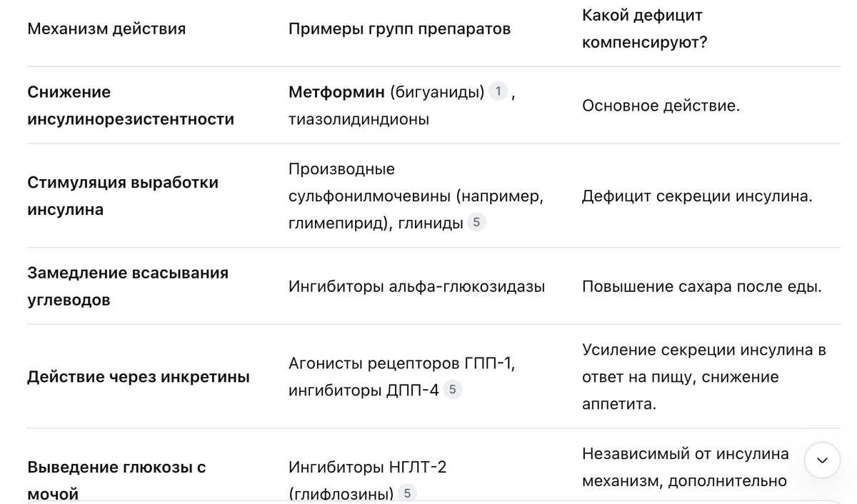857x504 pixels.
Task: Click the bold word Метформин
Action: (x=336, y=92)
